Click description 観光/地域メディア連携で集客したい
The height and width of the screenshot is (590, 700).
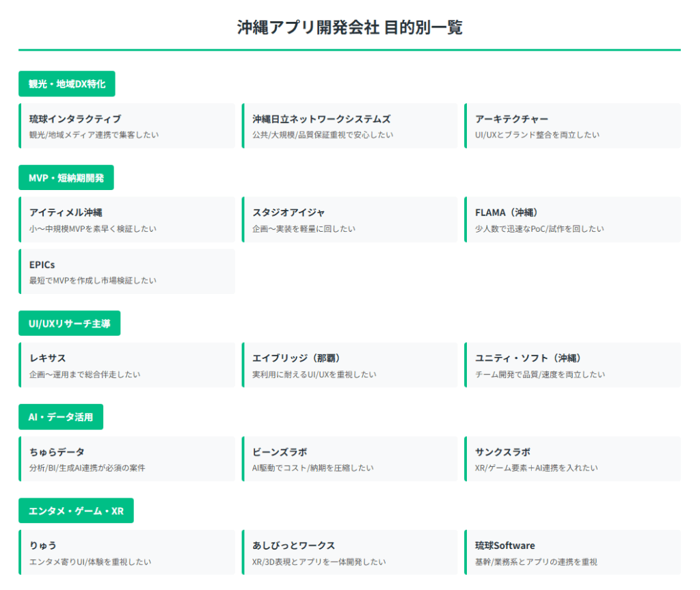pos(94,135)
